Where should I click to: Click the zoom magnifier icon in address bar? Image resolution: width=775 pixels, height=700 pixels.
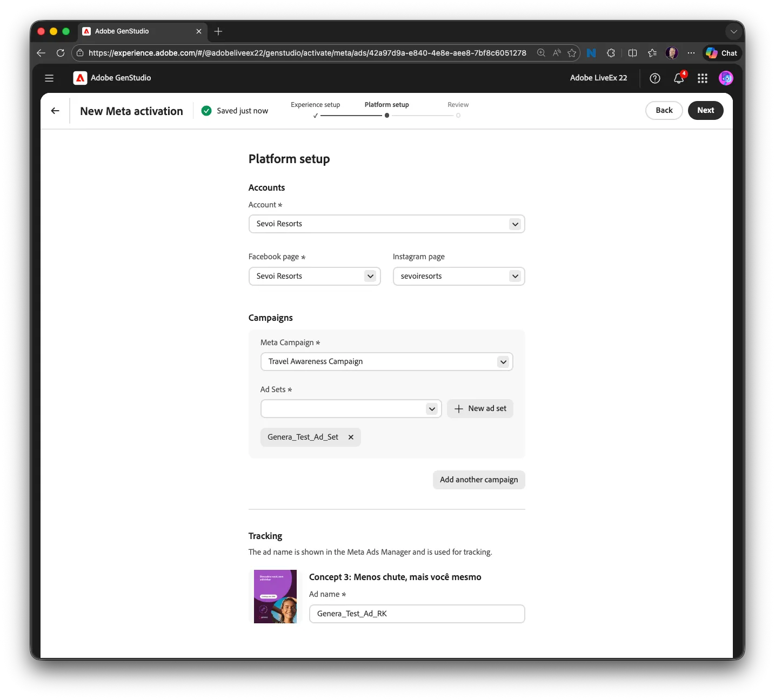coord(541,53)
